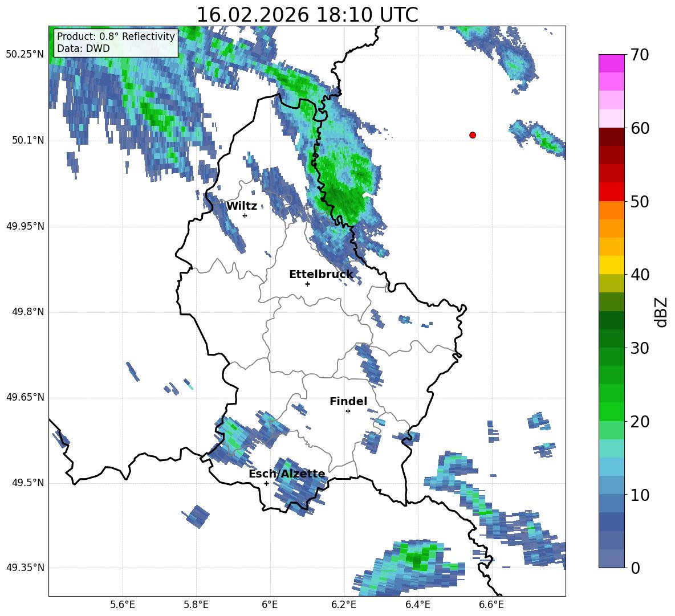Image resolution: width=675 pixels, height=616 pixels.
Task: Click the Wiltz station cross marker
Action: tap(245, 215)
